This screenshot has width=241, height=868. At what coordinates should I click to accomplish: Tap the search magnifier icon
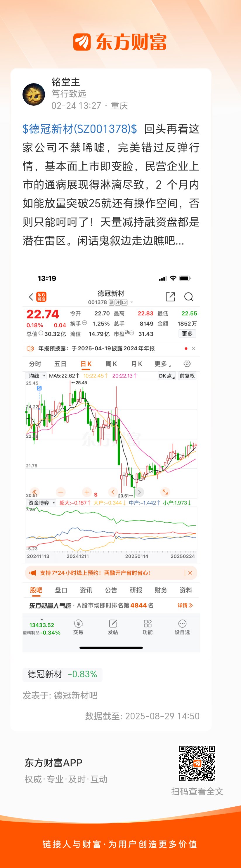(x=188, y=297)
